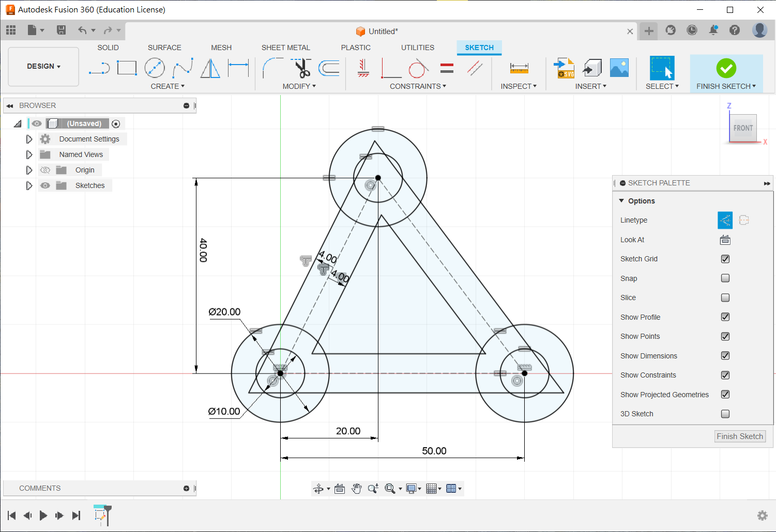Open the CONSTRAINTS dropdown menu
Image resolution: width=776 pixels, height=532 pixels.
[x=418, y=86]
